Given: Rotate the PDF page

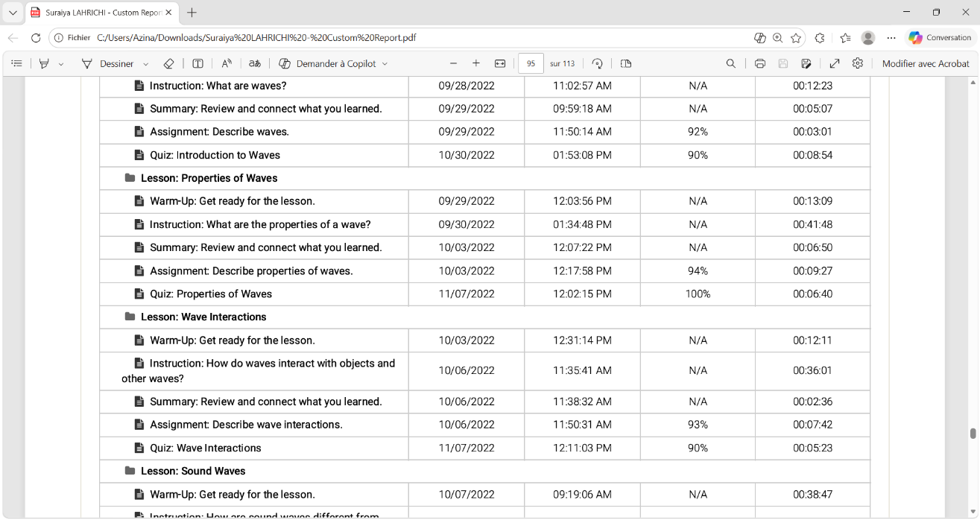Looking at the screenshot, I should [x=597, y=64].
